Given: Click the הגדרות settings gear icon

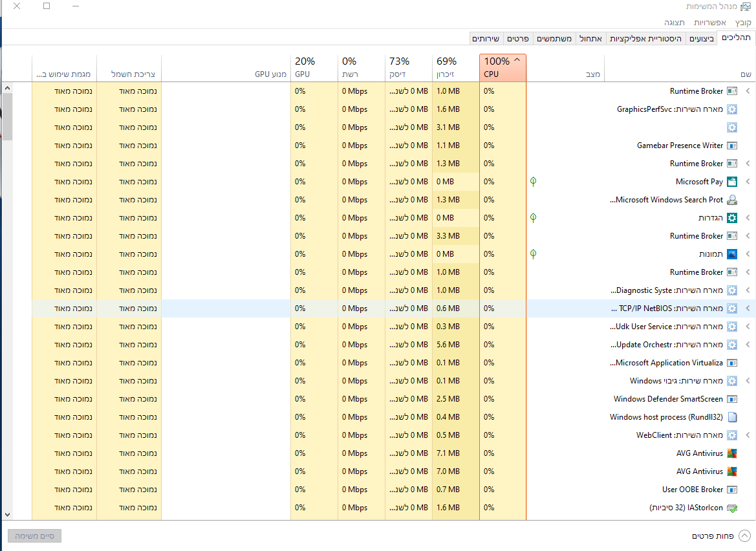Looking at the screenshot, I should (x=732, y=218).
